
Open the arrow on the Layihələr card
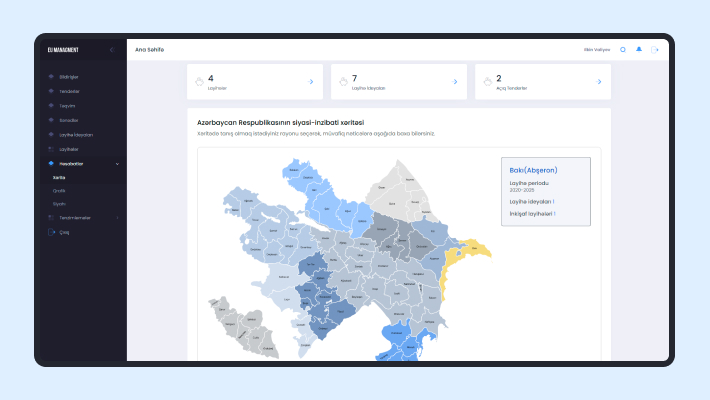tap(311, 82)
